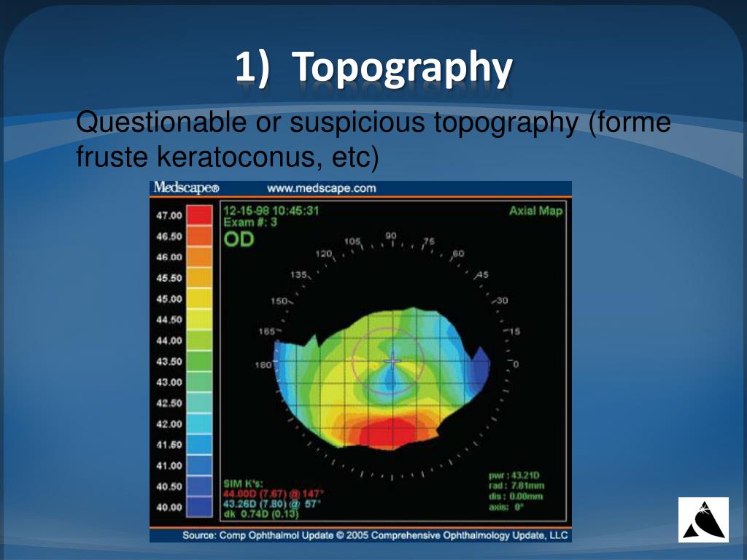747x560 pixels.
Task: Click the '44.50' scale label
Action: pos(169,319)
